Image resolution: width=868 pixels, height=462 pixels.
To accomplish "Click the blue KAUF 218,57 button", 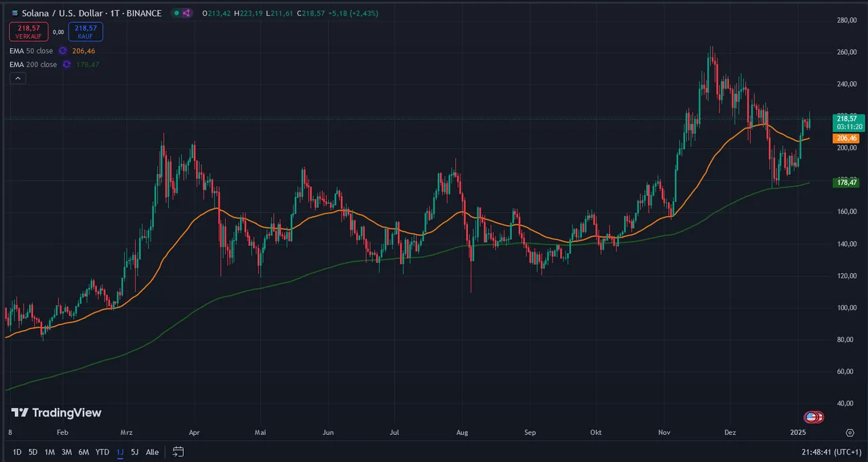I will point(85,31).
